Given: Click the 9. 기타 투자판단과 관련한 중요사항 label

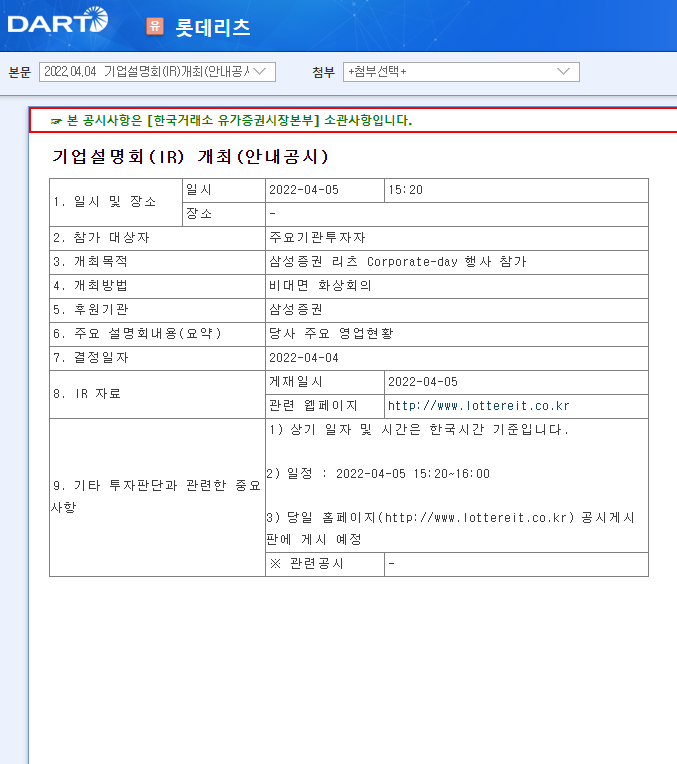Looking at the screenshot, I should coord(156,496).
